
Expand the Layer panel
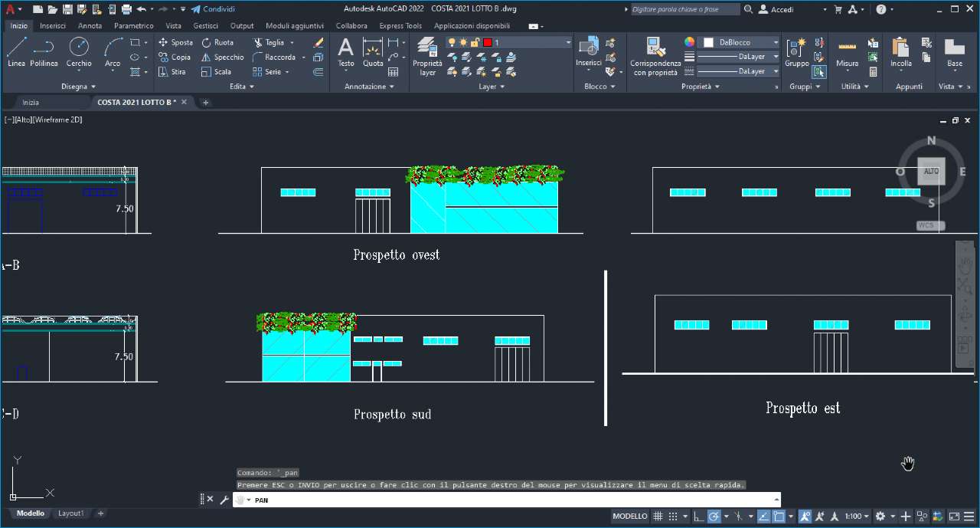tap(492, 87)
